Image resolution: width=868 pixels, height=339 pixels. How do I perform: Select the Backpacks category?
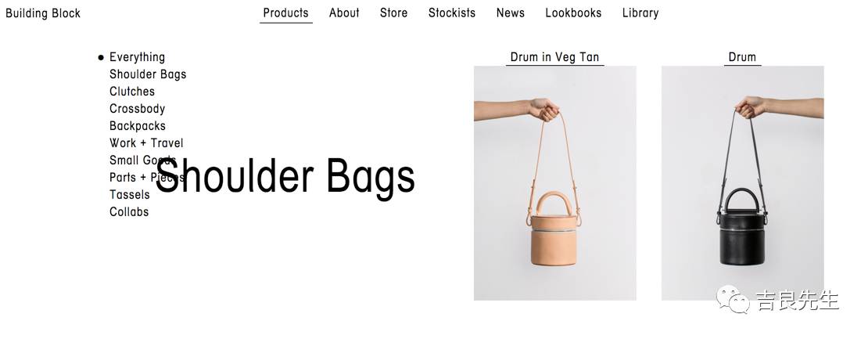click(138, 126)
